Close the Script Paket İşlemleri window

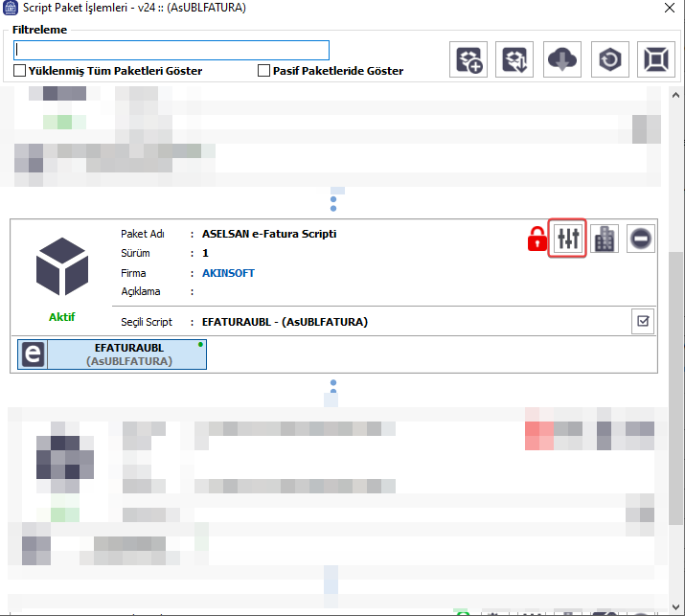pyautogui.click(x=667, y=8)
